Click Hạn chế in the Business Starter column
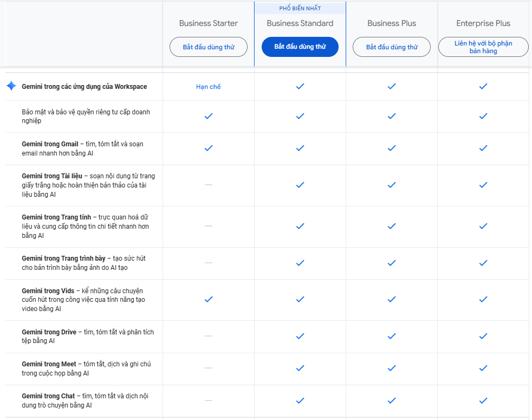532x420 pixels. (209, 86)
